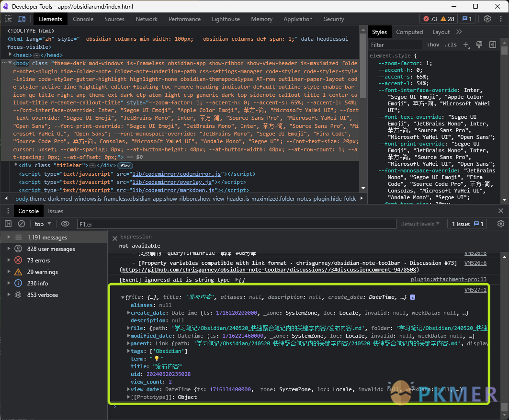The image size is (509, 420).
Task: Toggle the computed styles sidebar icon
Action: tap(492, 45)
